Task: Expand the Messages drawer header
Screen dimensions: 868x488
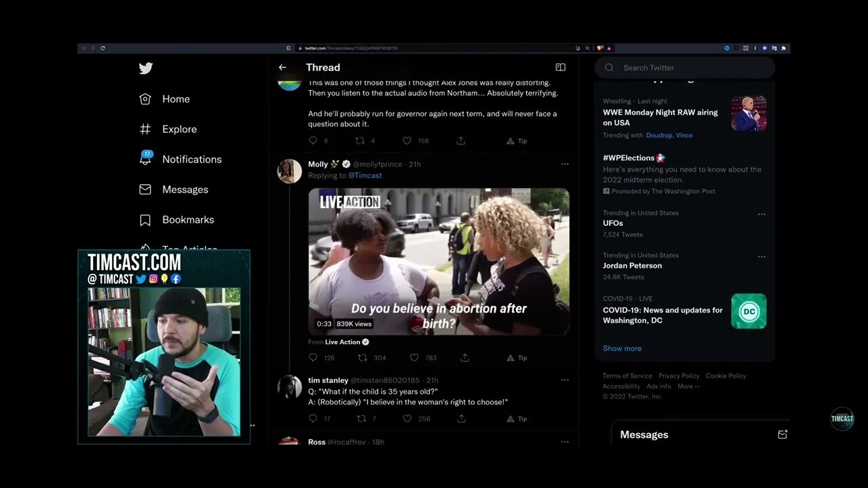Action: point(701,434)
